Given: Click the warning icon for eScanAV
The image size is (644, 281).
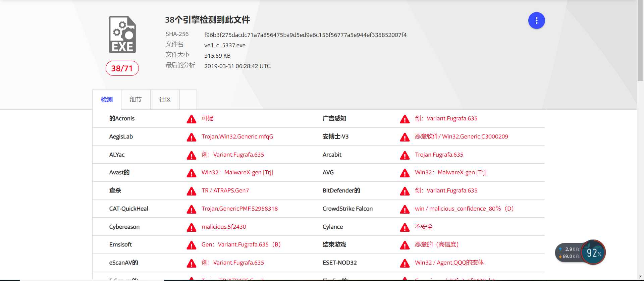Looking at the screenshot, I should click(x=191, y=263).
